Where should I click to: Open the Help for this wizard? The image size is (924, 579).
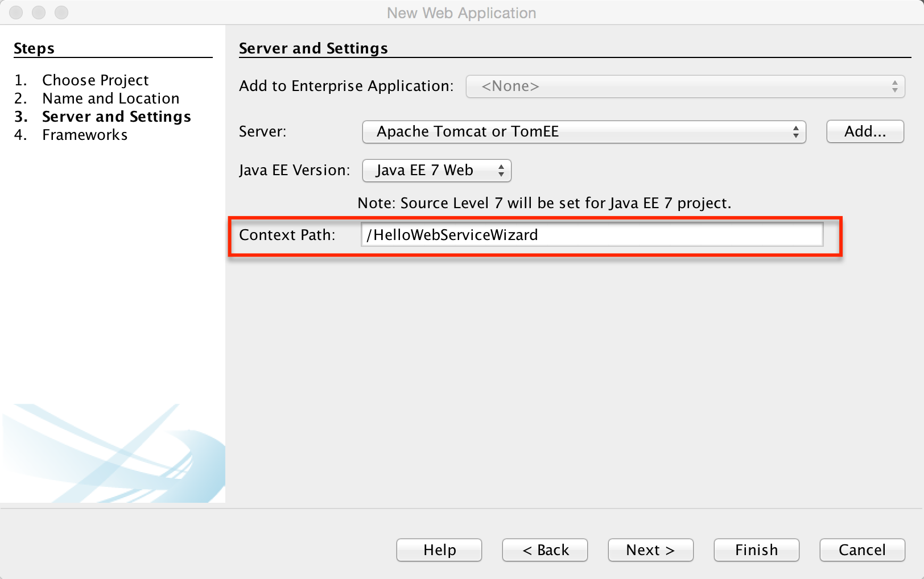(438, 549)
